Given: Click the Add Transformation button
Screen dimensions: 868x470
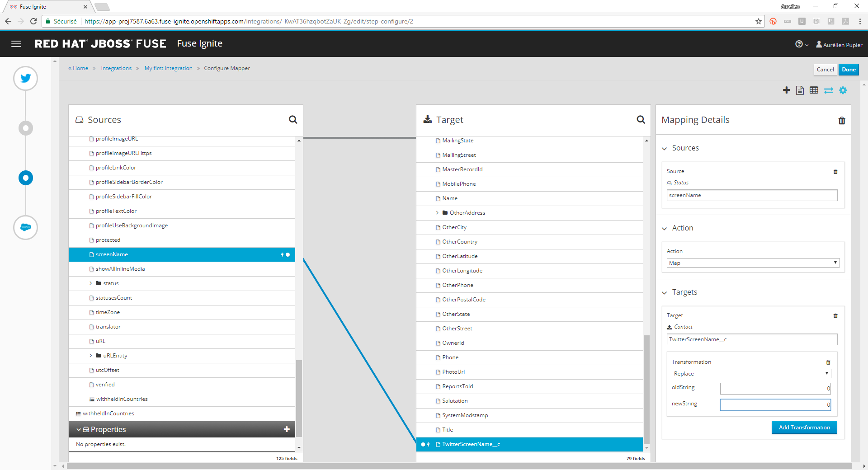Looking at the screenshot, I should 804,427.
